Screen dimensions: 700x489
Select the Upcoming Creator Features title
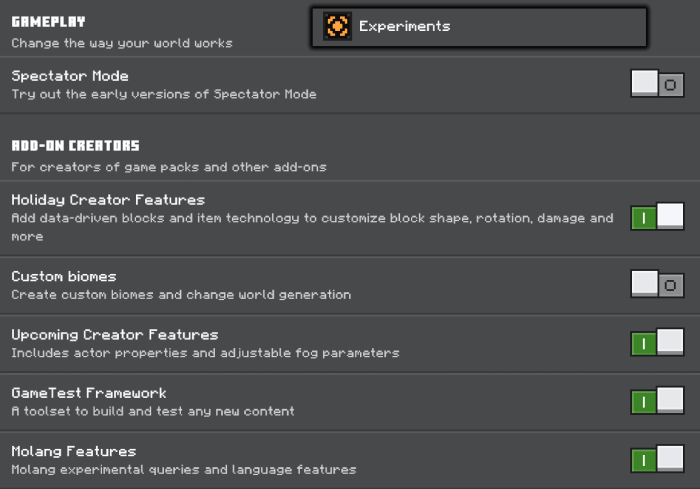(114, 335)
